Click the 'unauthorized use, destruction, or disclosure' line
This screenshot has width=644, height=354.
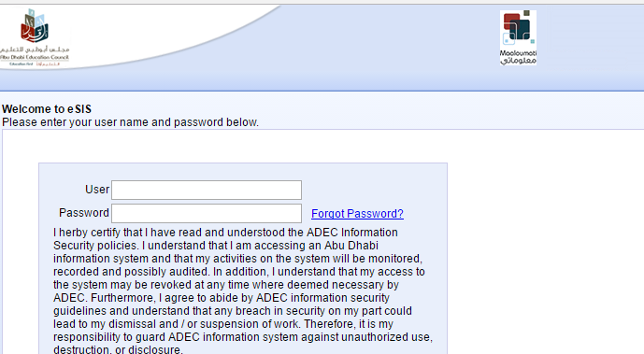pos(243,344)
